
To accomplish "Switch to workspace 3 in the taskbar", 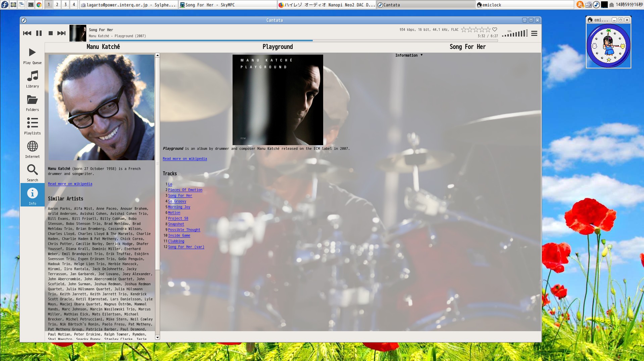I will click(65, 5).
